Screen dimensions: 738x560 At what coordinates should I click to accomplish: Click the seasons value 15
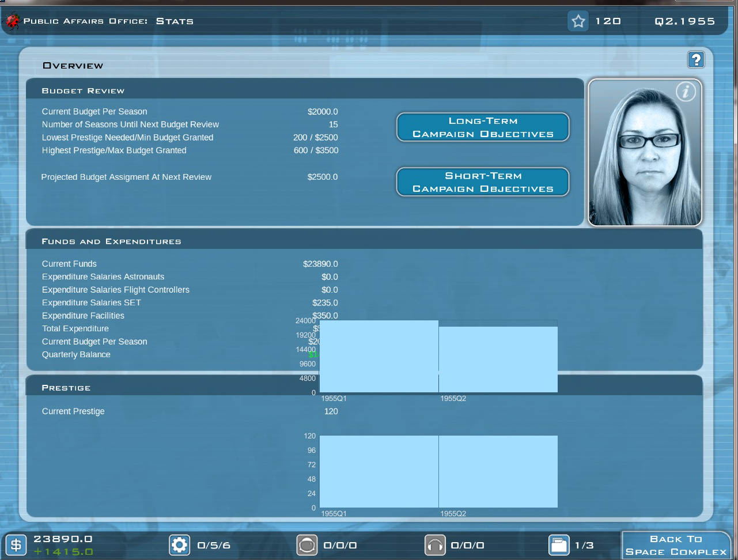pyautogui.click(x=334, y=124)
